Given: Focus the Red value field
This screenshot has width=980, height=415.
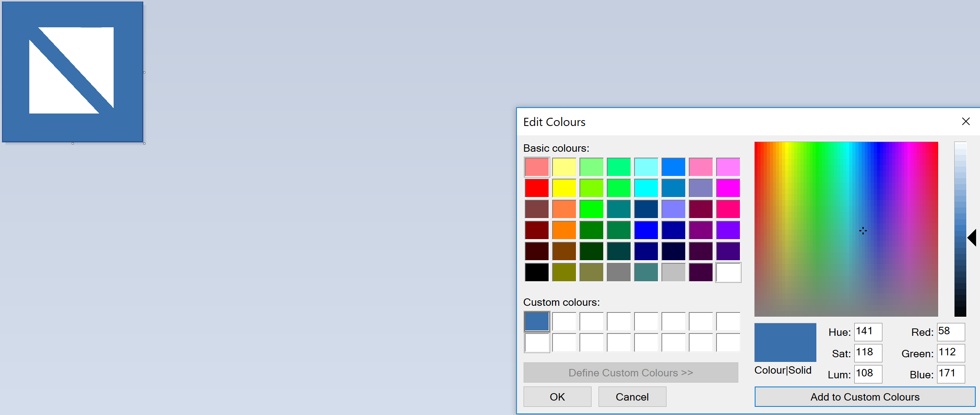Looking at the screenshot, I should (x=950, y=332).
